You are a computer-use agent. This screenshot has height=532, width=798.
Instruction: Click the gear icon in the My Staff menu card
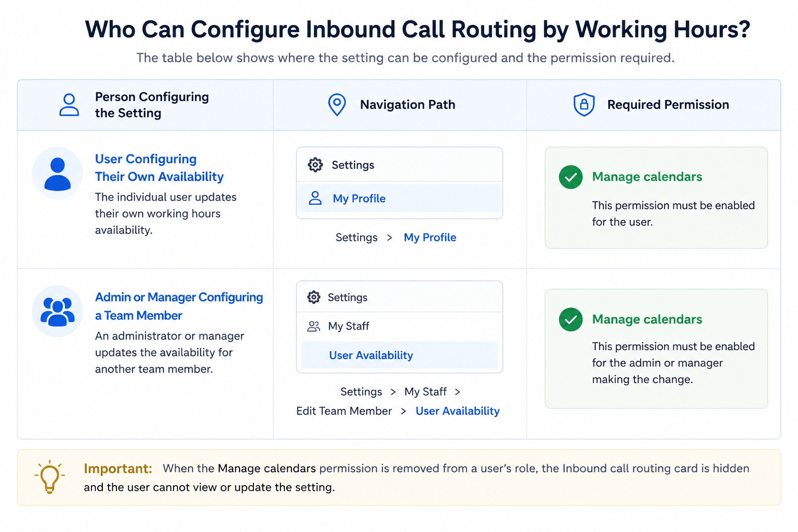tap(314, 297)
